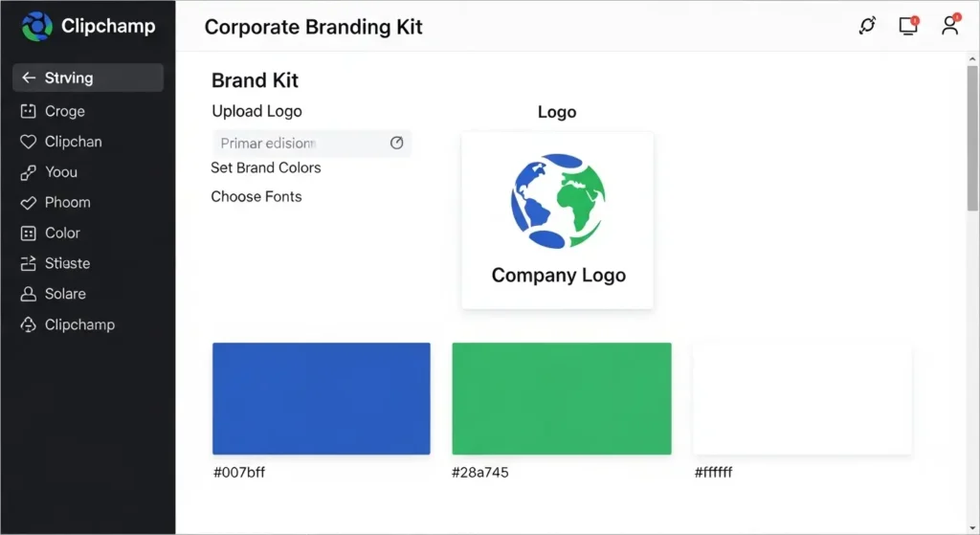Open the user profile icon

coord(949,26)
